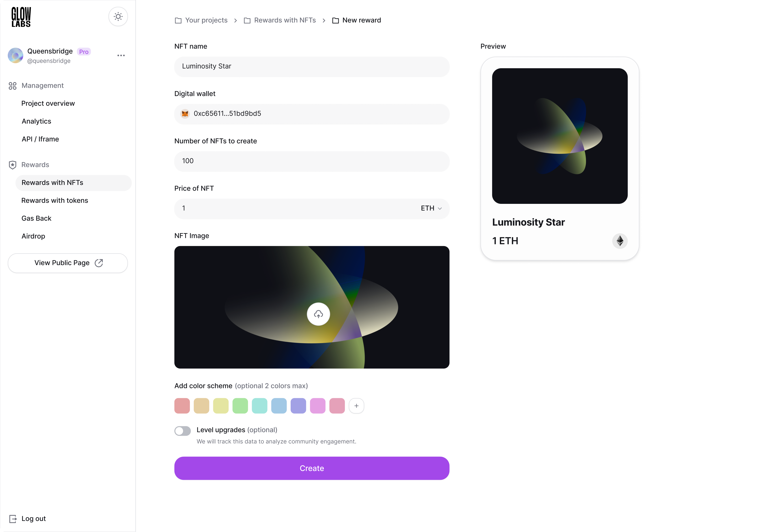Click the Rewards shield icon
The image size is (775, 532).
pos(12,164)
